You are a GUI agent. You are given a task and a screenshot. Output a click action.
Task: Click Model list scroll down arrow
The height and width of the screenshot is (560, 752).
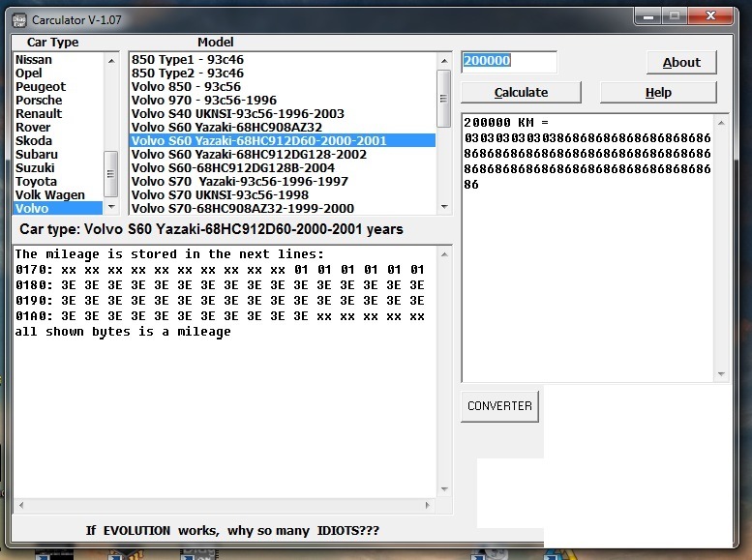pos(444,207)
